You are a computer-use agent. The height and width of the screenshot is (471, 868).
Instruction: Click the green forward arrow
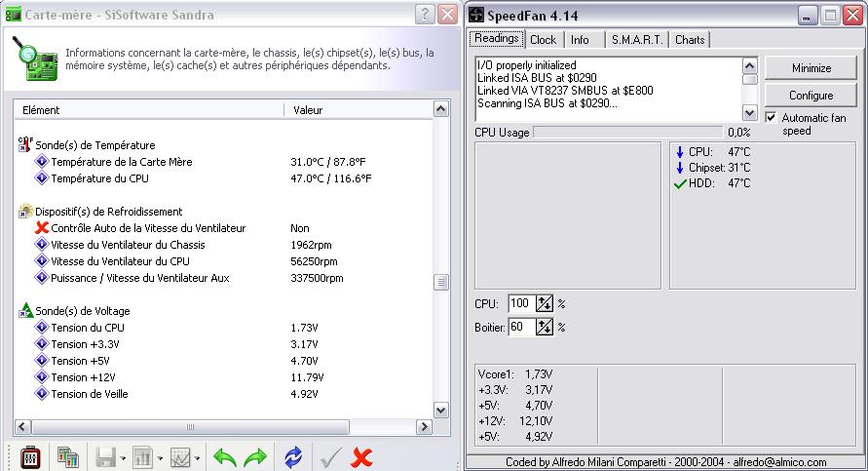(x=255, y=456)
